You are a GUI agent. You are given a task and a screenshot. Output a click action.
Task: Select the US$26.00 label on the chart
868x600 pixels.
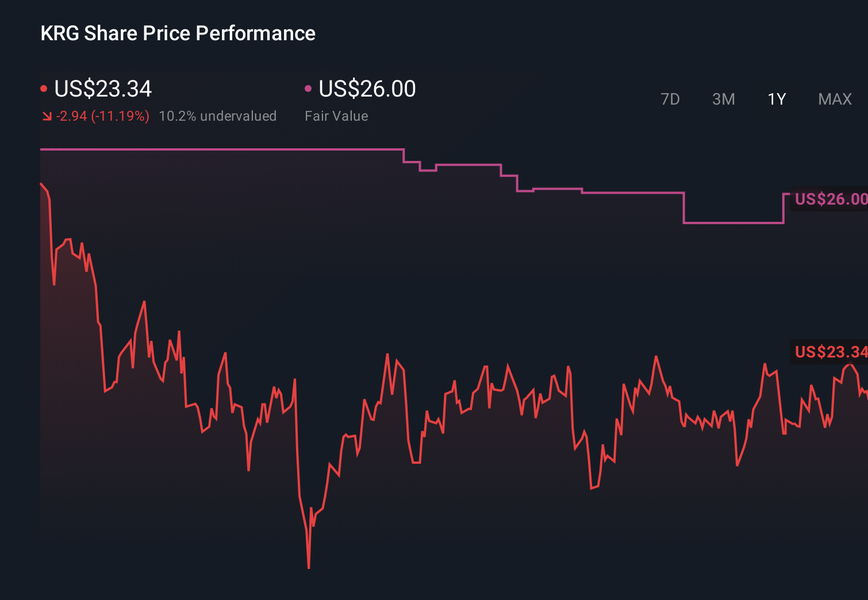coord(830,199)
